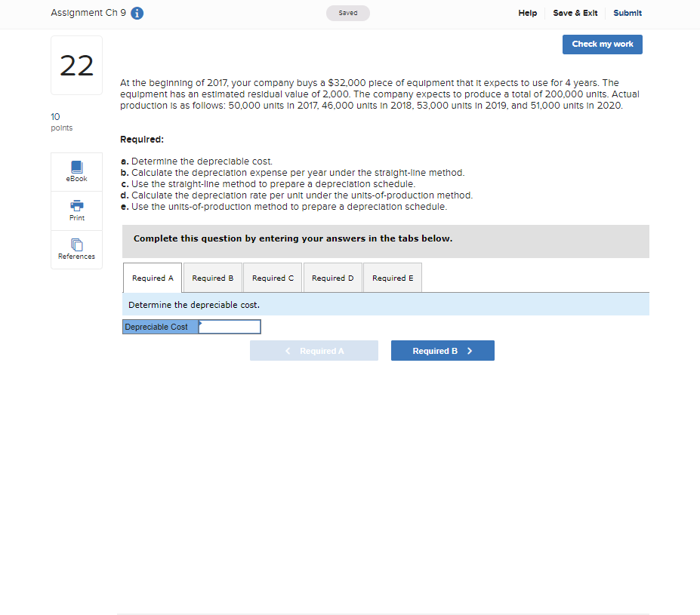Viewport: 700px width, 615px height.
Task: Click the Submit option in the header
Action: click(x=628, y=13)
